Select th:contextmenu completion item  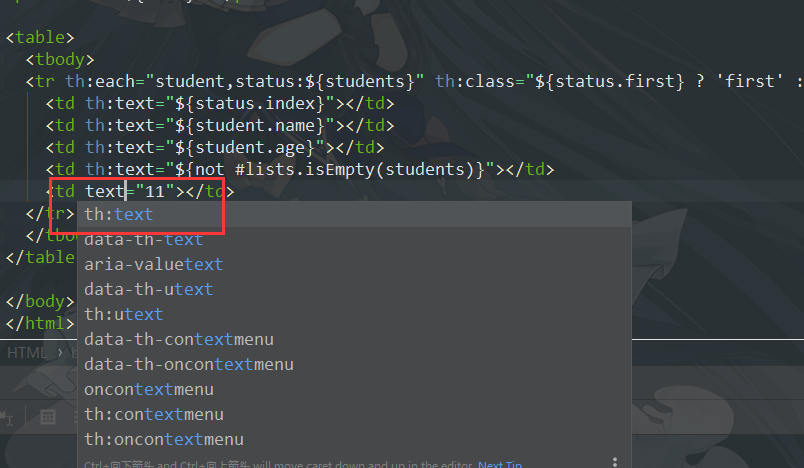(354, 414)
